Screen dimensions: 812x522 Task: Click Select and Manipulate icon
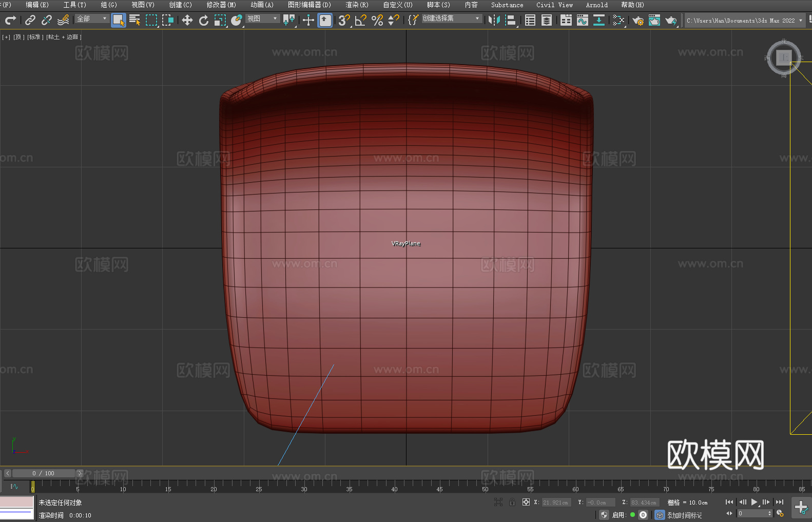point(308,20)
